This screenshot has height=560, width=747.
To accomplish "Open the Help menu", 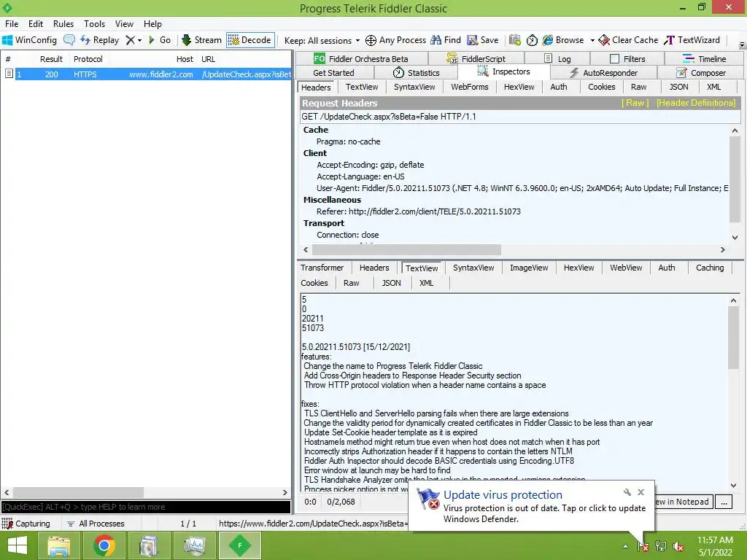I will coord(152,24).
